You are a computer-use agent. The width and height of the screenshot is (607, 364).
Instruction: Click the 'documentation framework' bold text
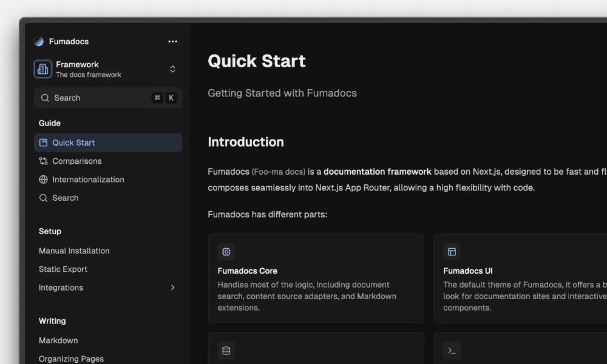coord(378,172)
